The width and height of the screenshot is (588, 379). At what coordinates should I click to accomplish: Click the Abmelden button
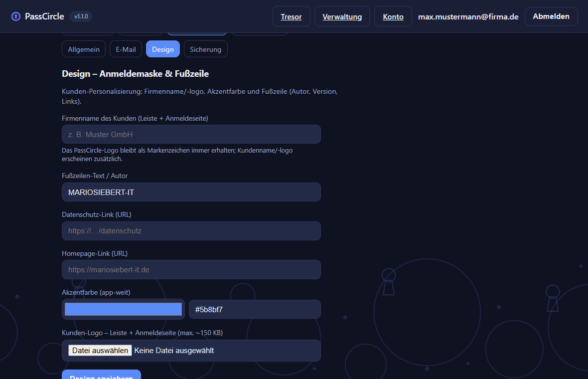click(551, 16)
